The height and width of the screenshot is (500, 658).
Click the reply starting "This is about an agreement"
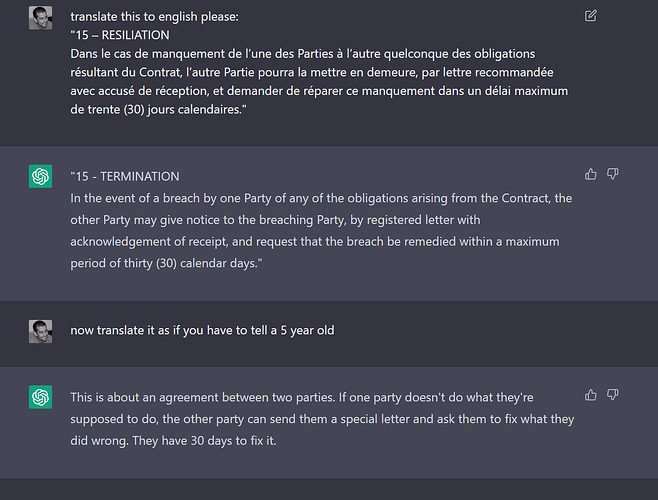(322, 419)
